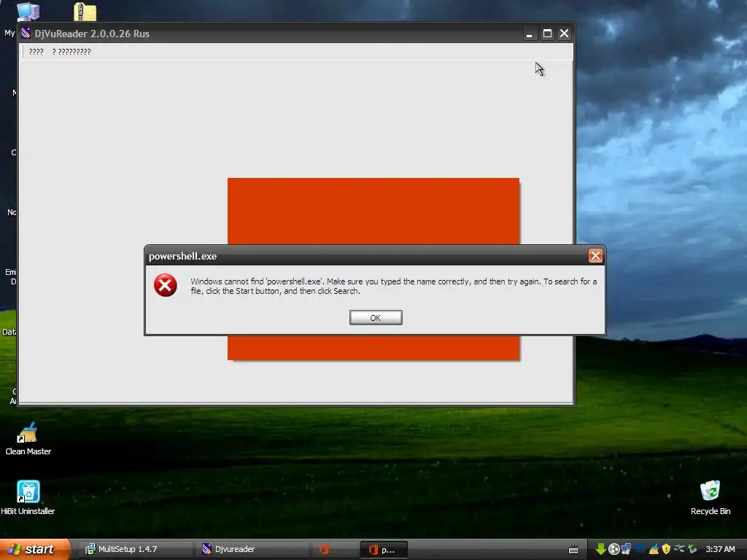The height and width of the screenshot is (560, 747).
Task: Select the My Computer desktop icon
Action: (28, 12)
